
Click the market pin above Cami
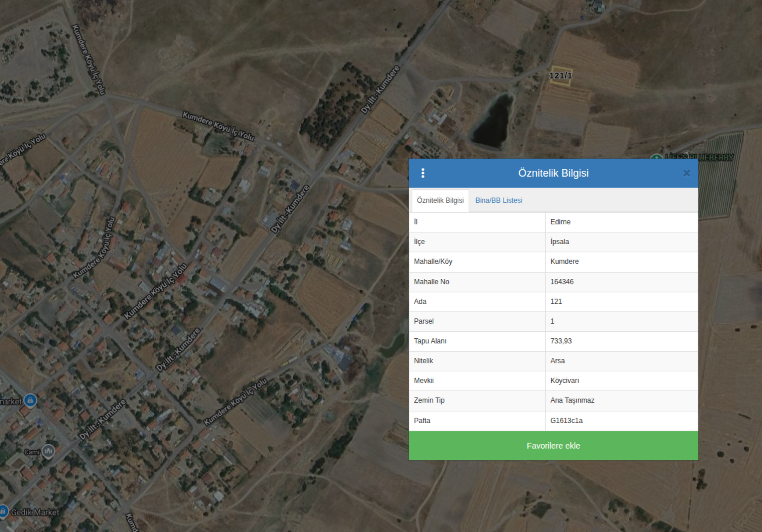click(x=30, y=401)
